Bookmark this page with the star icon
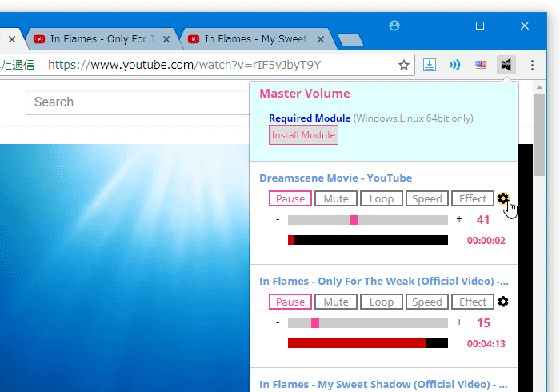 404,65
